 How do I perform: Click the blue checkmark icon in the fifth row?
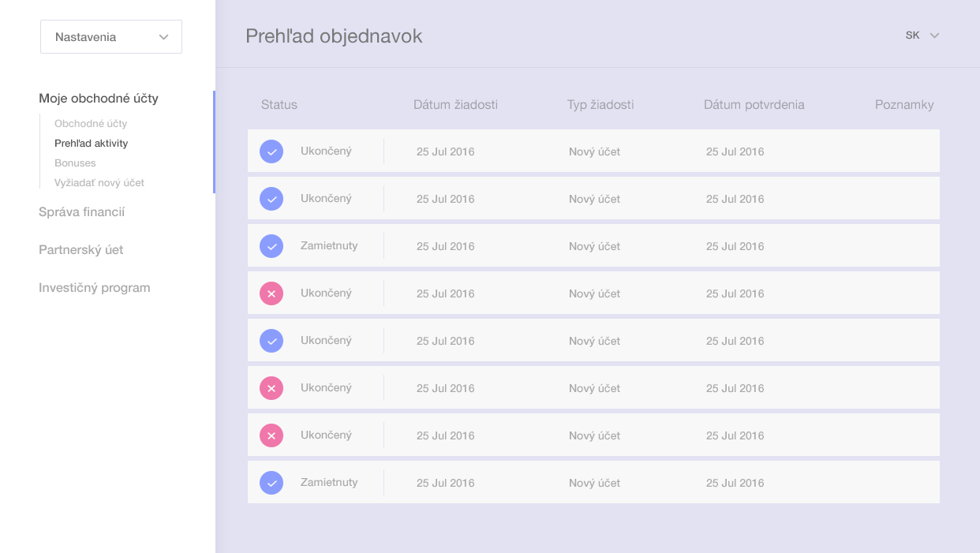pos(271,341)
